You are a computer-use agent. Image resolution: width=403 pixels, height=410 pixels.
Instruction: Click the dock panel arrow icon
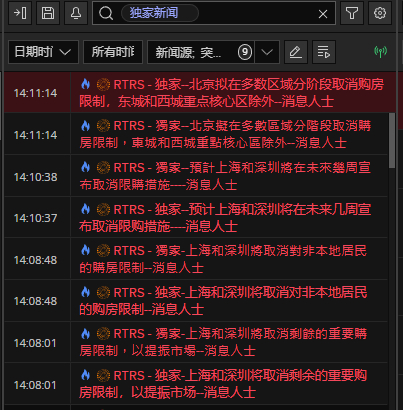click(x=20, y=13)
